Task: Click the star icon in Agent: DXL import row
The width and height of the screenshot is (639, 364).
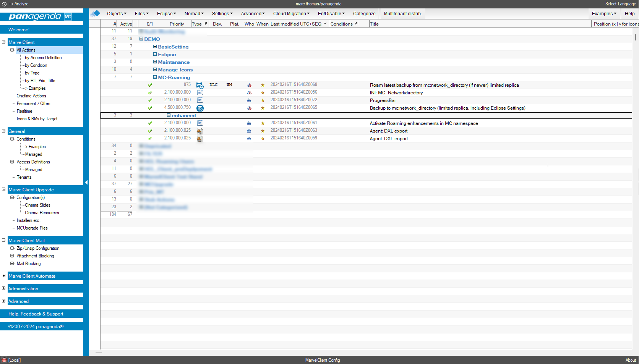Action: click(263, 139)
